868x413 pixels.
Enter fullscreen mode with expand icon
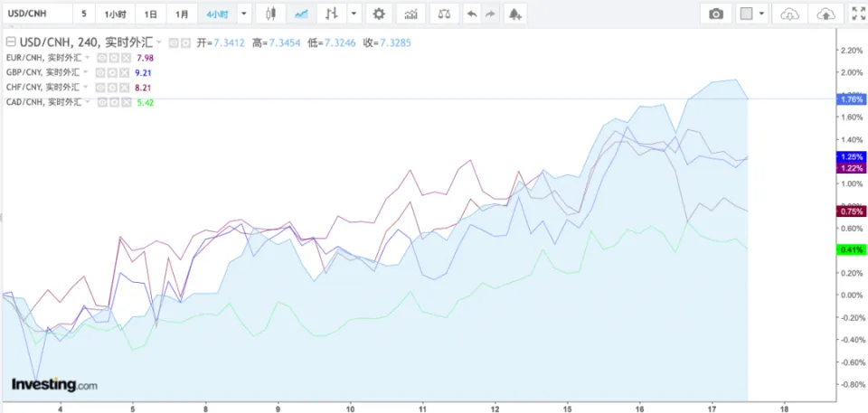tap(858, 14)
